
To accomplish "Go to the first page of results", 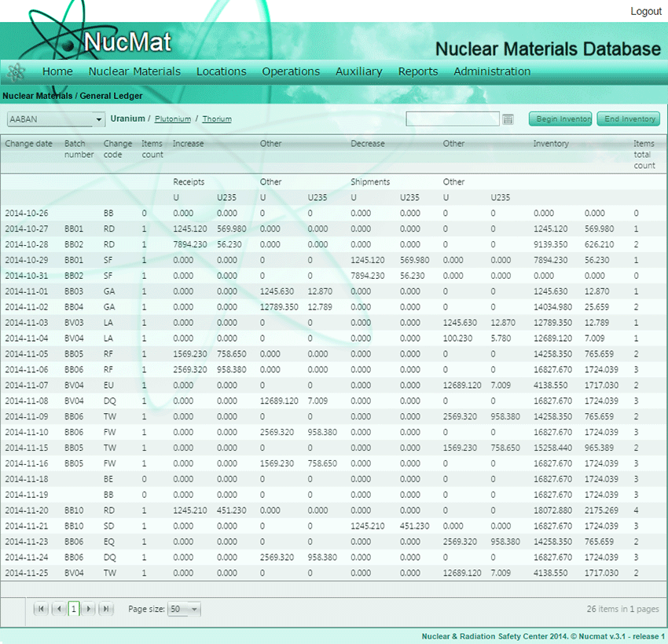I will coord(42,609).
